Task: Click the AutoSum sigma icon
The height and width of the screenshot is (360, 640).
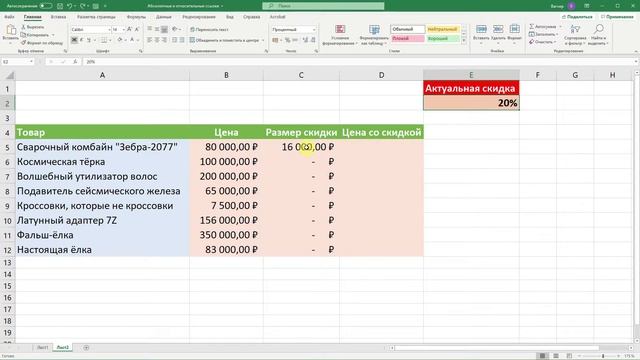Action: click(x=531, y=27)
